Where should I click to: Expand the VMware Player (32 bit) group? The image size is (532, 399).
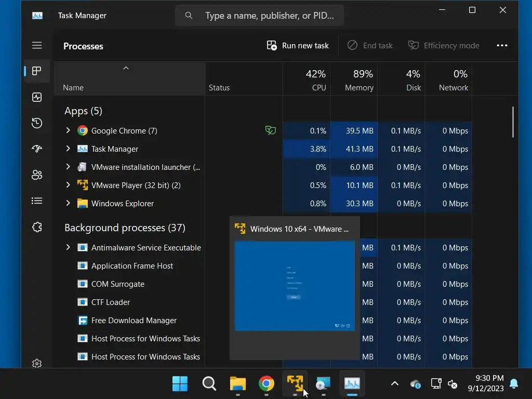pos(68,184)
